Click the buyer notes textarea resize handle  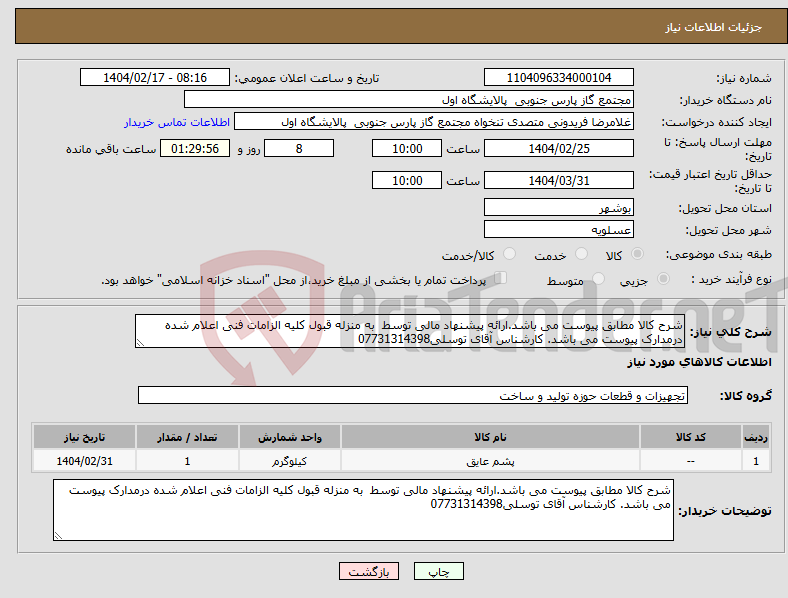coord(58,536)
